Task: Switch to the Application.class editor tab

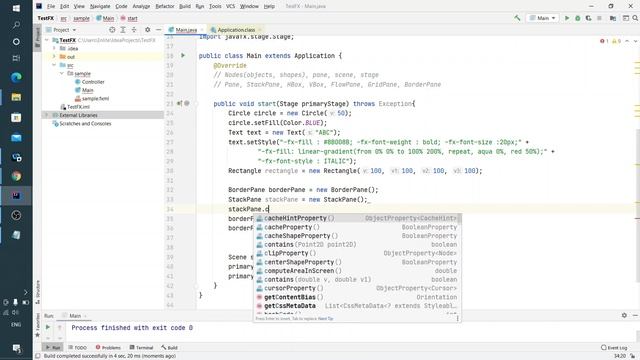Action: (236, 30)
